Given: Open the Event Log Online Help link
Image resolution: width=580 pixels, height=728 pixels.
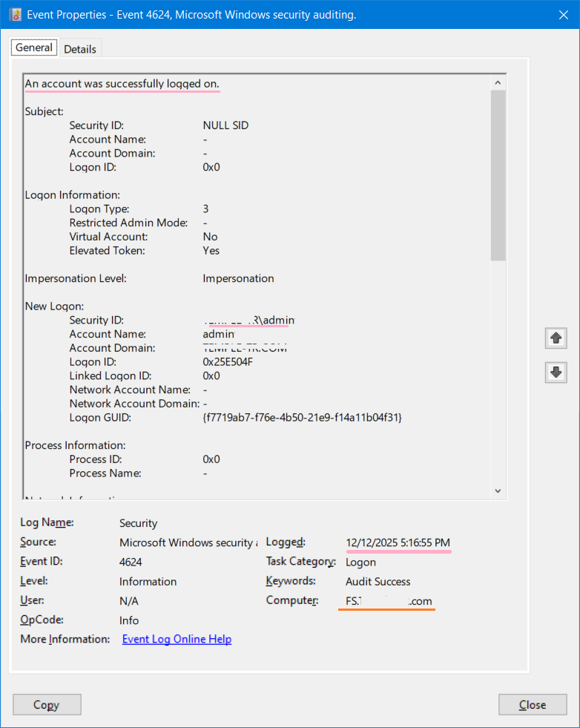Looking at the screenshot, I should [x=177, y=639].
